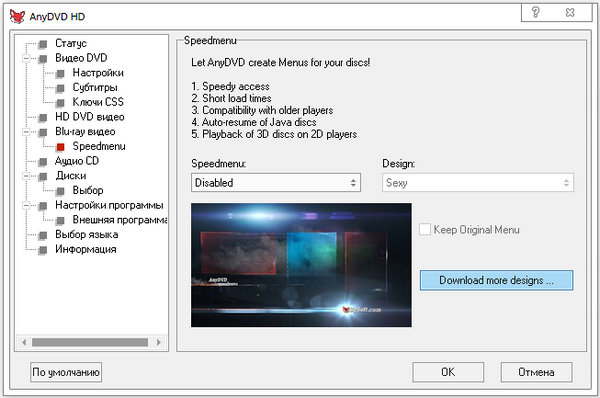Click the По умолчанию defaults button
Viewport: 600px width, 398px height.
click(66, 372)
